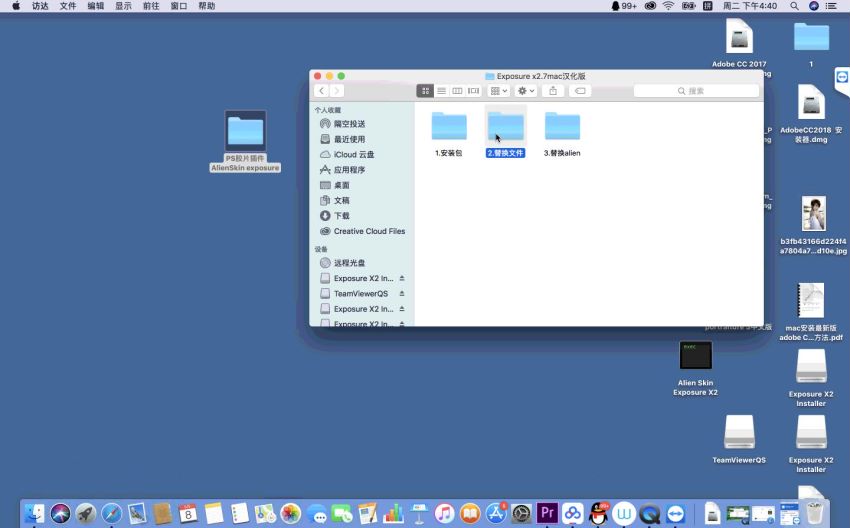
Task: Select the 2.替换文件 folder
Action: pos(505,126)
